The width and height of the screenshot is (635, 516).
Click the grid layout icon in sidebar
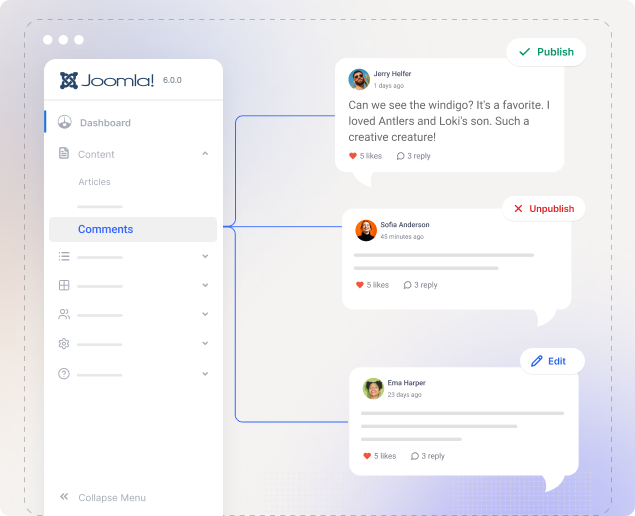coord(64,285)
